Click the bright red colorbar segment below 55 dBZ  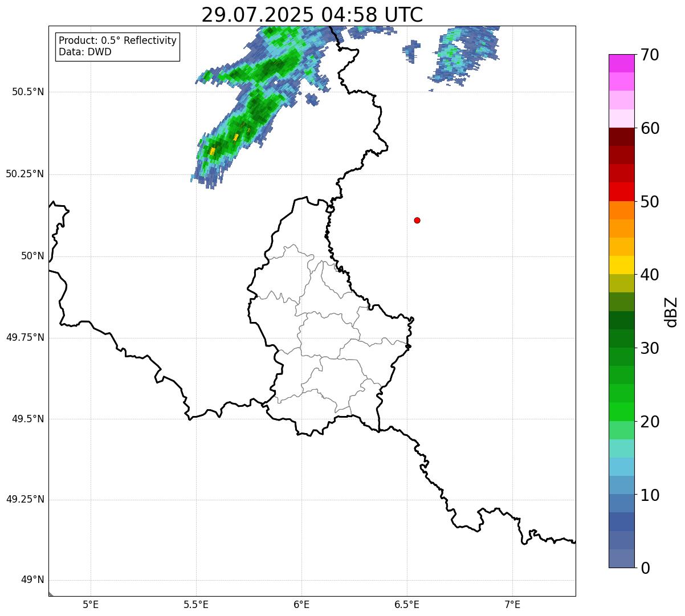coord(621,191)
